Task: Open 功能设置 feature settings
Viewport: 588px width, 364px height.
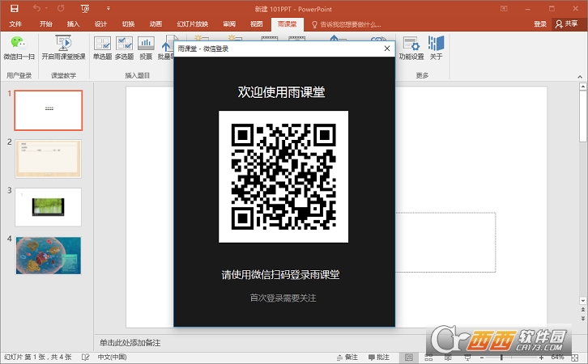Action: click(411, 48)
